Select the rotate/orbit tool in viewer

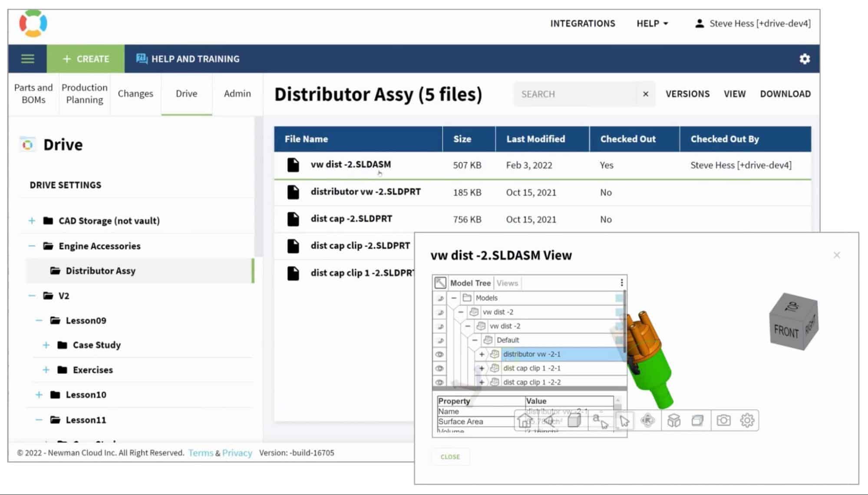pos(647,420)
